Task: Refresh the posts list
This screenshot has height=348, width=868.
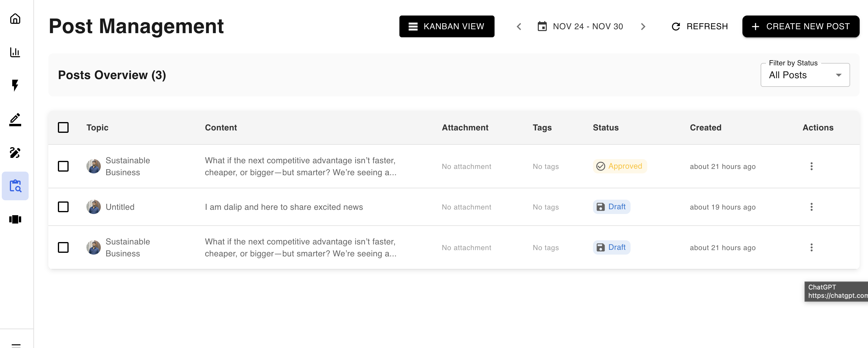Action: [700, 26]
